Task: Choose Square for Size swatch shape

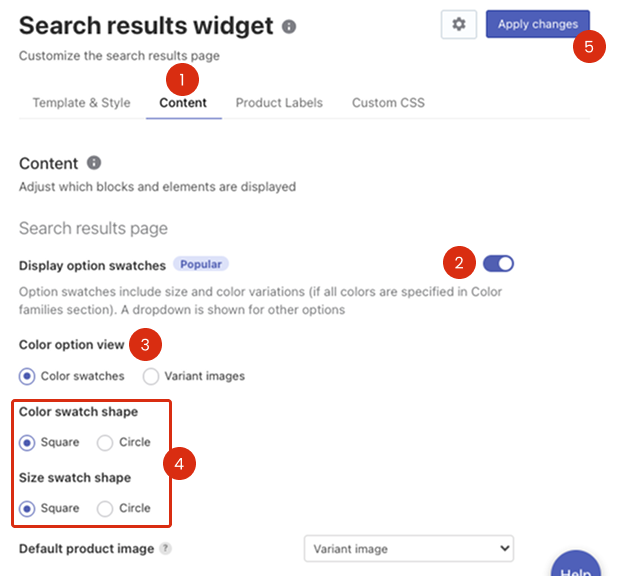Action: [28, 508]
